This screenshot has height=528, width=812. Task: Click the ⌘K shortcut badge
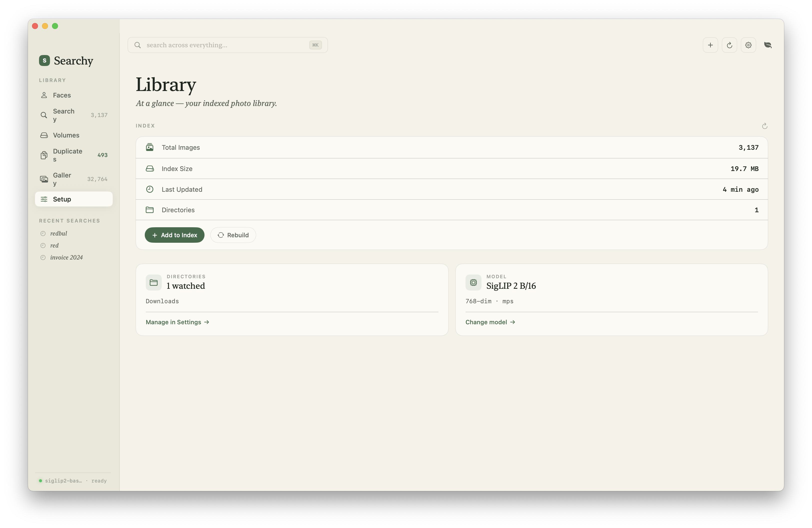point(315,45)
